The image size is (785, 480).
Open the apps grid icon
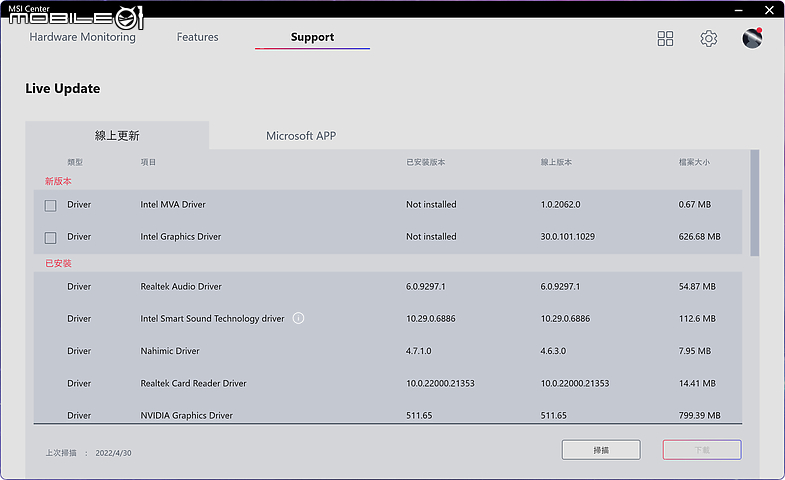coord(665,39)
